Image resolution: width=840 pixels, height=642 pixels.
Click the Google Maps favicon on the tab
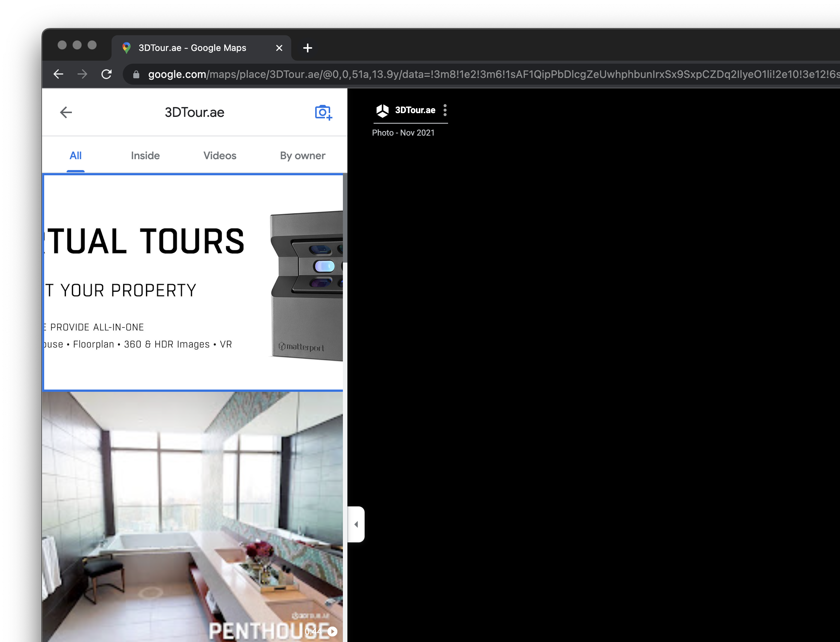point(127,48)
